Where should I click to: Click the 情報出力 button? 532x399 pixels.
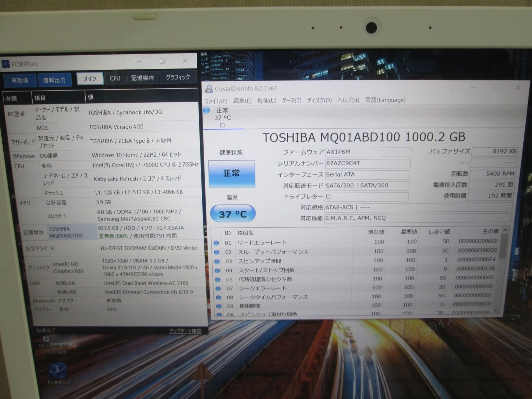point(55,80)
